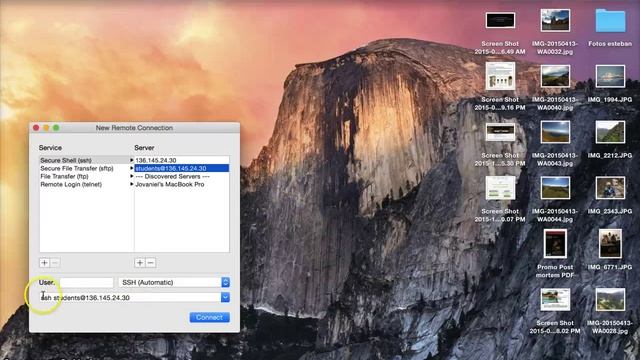Viewport: 640px width, 360px height.
Task: Select IMG_2343.JPG desktop file
Action: coord(610,188)
